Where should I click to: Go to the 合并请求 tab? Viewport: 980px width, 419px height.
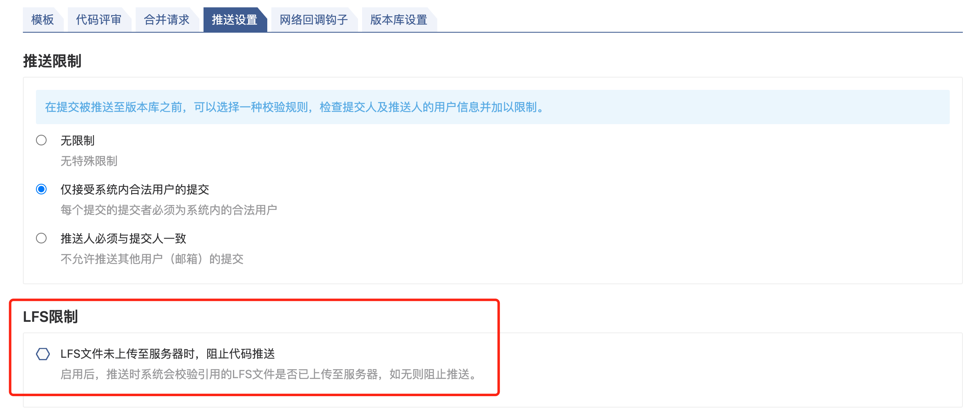pos(167,20)
